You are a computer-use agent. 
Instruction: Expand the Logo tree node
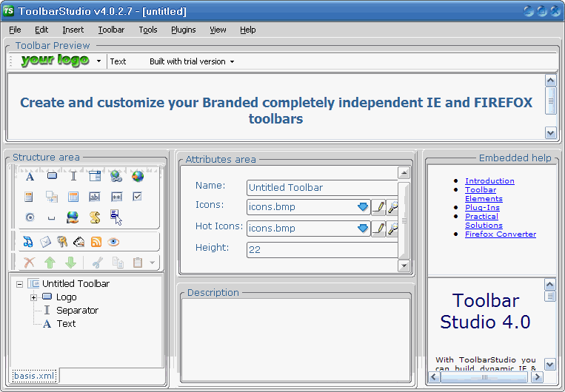33,297
